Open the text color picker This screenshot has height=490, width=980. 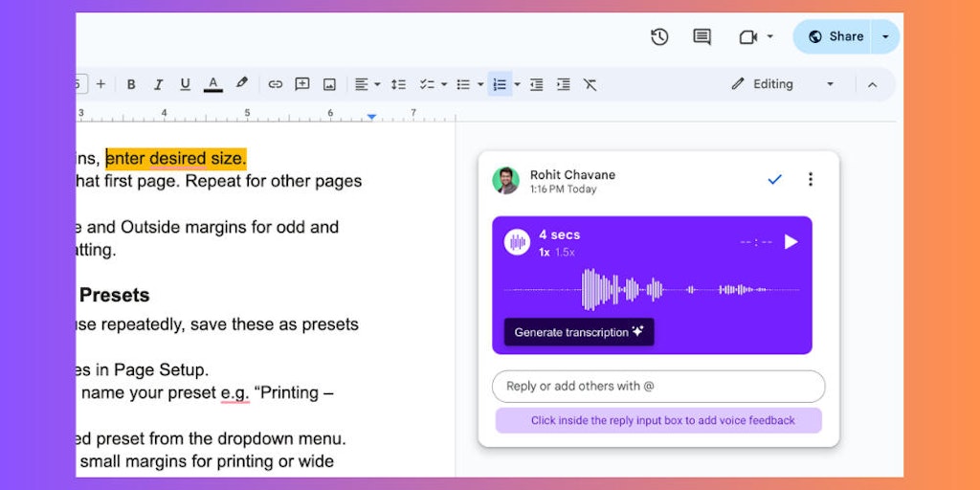pos(213,84)
